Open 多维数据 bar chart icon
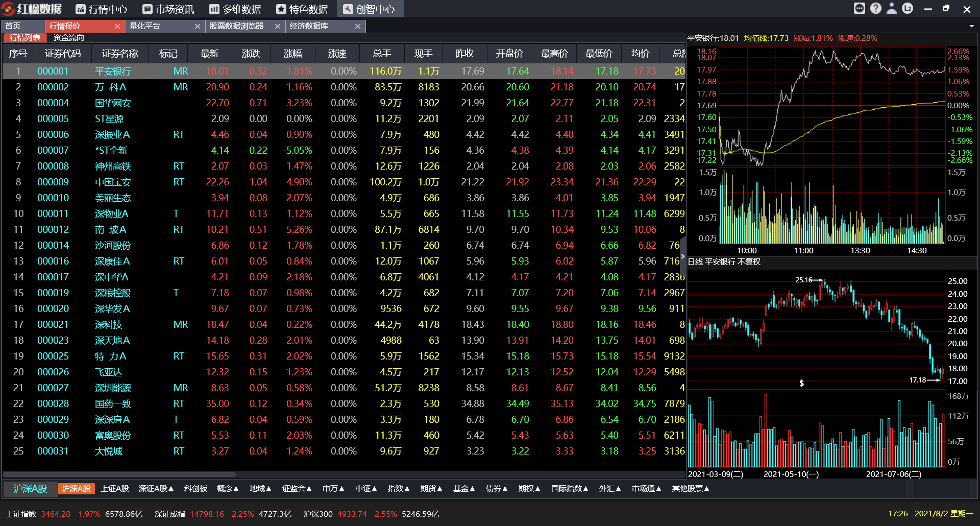The image size is (980, 526). pos(214,9)
